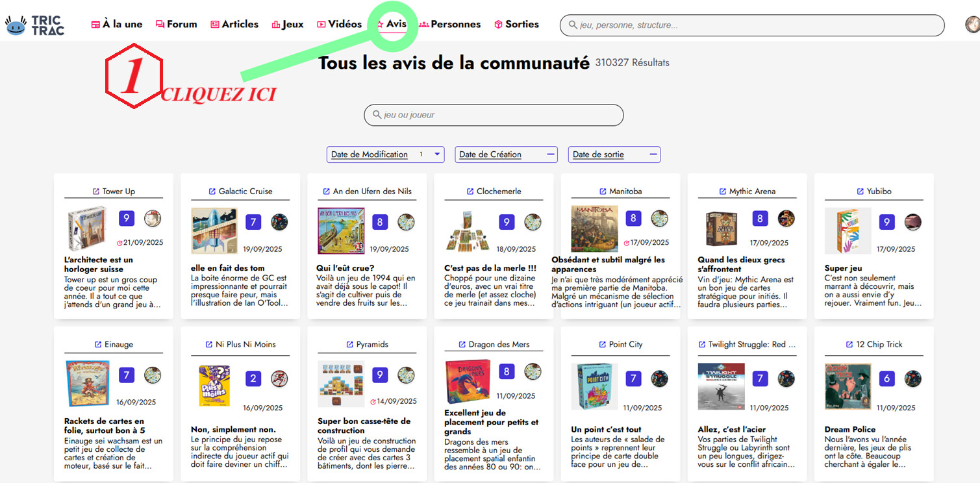The width and height of the screenshot is (980, 483).
Task: Click the Galactic Cruise box thumbnail
Action: pos(214,230)
